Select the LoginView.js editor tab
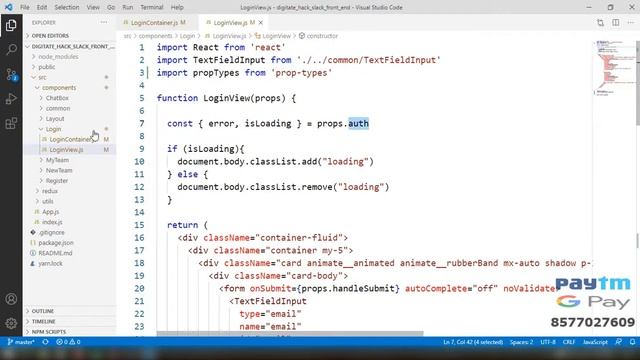 [232, 23]
